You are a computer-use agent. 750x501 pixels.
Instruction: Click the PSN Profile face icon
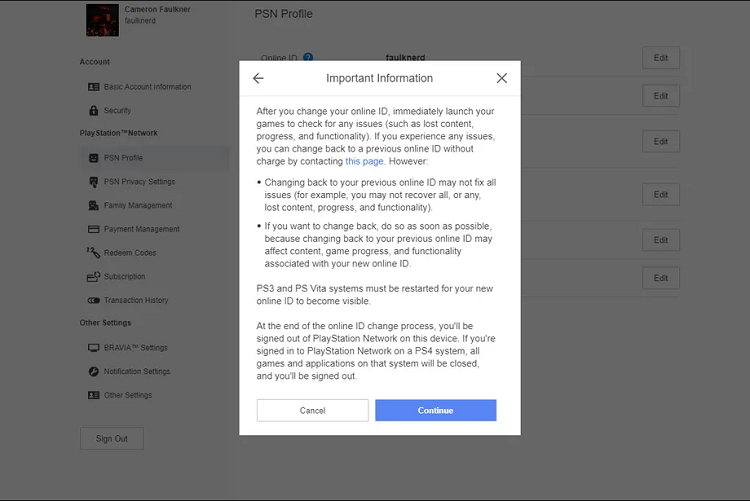93,158
